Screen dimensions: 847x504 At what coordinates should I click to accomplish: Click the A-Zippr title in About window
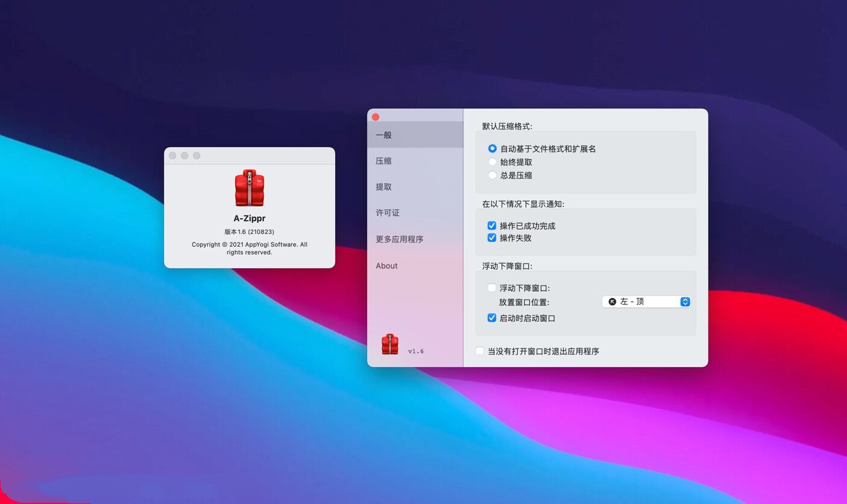pos(250,218)
